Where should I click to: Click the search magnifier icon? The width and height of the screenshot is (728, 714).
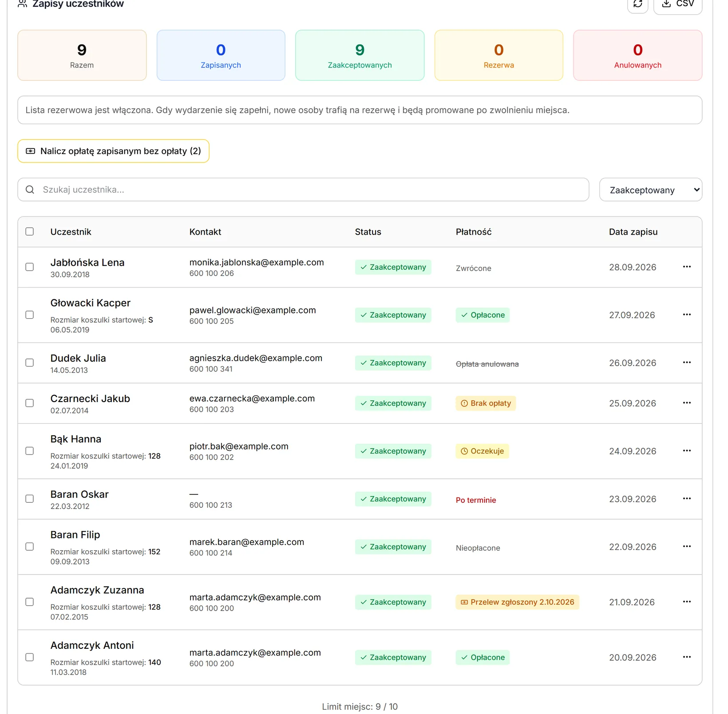click(30, 190)
